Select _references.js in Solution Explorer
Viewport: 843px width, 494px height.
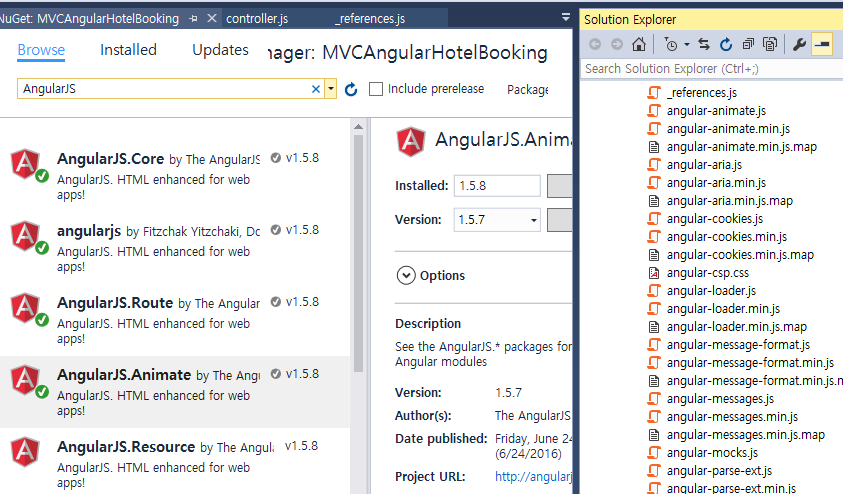(x=702, y=92)
